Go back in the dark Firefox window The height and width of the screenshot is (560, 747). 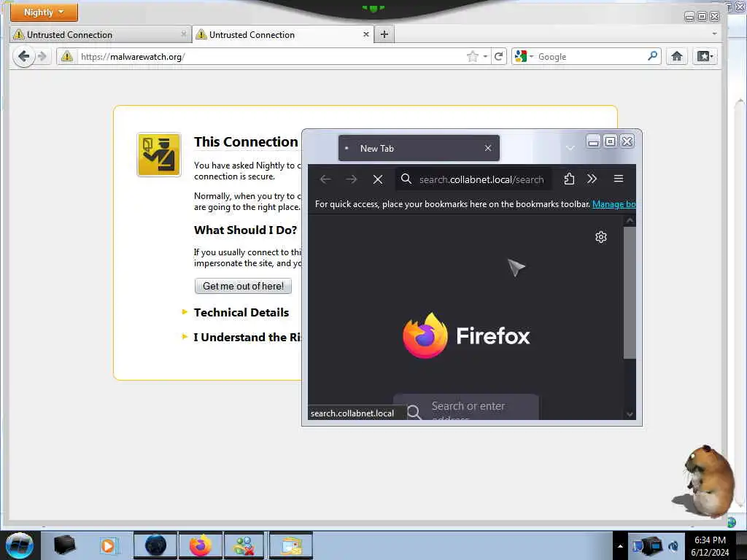[x=325, y=179]
